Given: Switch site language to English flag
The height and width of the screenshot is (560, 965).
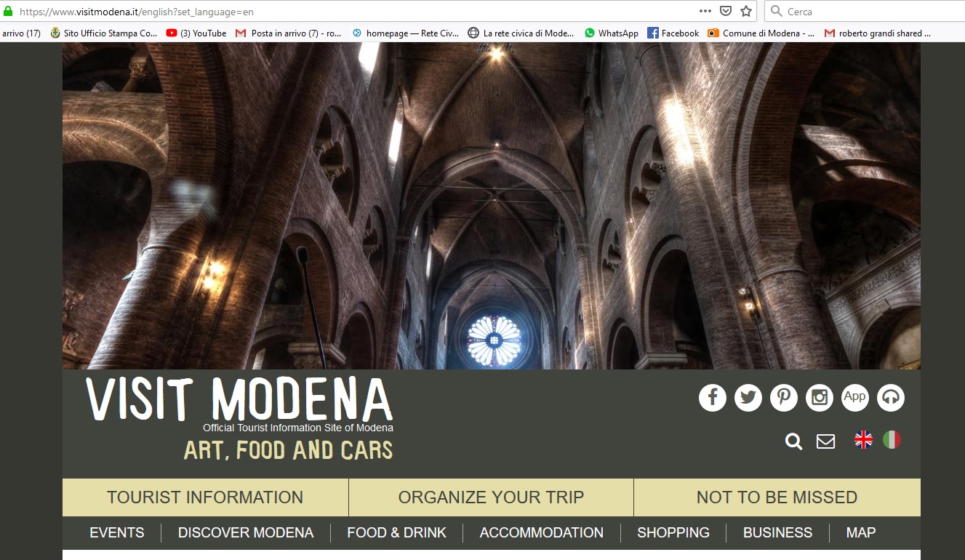Looking at the screenshot, I should point(863,439).
